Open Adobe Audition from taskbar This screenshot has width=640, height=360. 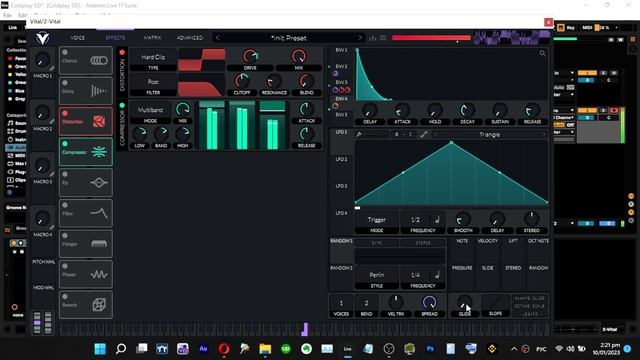click(203, 349)
